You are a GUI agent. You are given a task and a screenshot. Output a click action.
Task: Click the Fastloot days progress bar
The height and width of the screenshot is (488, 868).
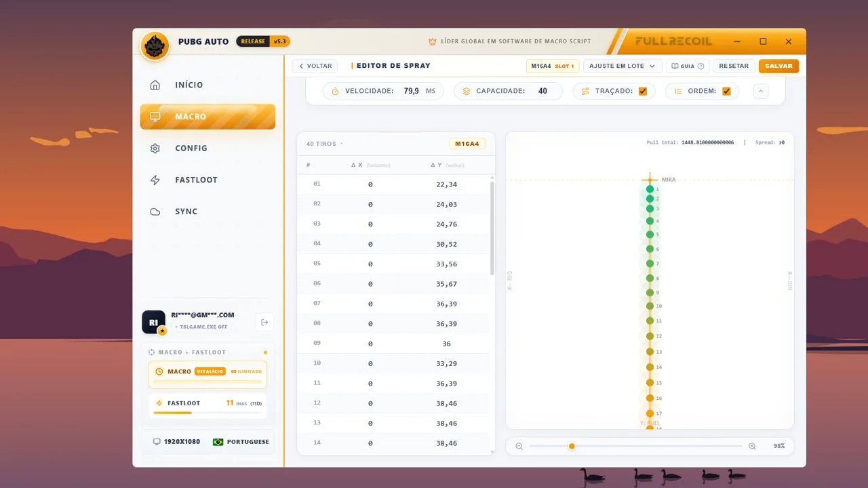[x=208, y=412]
